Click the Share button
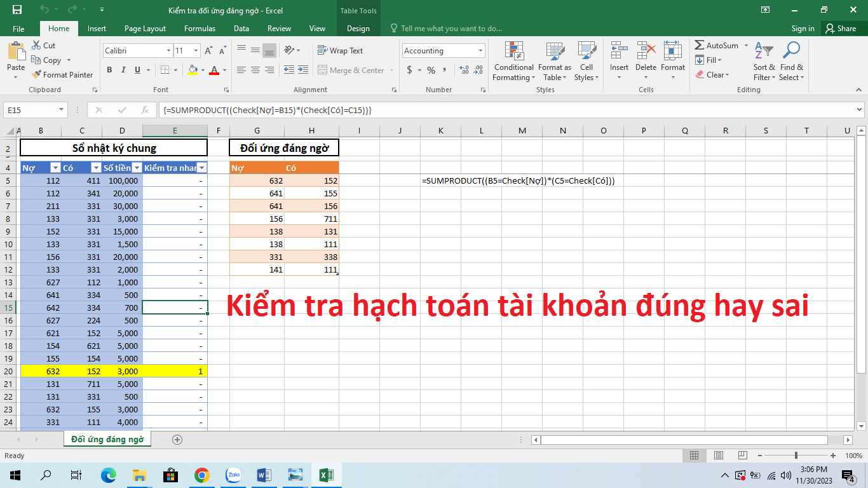The height and width of the screenshot is (488, 868). [843, 28]
